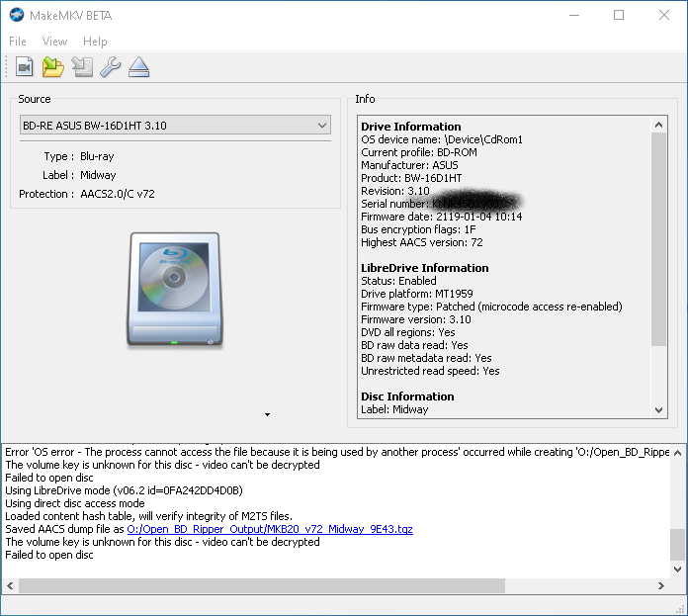The image size is (688, 616).
Task: Click 'Firmware version: 3.10' line
Action: tap(416, 319)
